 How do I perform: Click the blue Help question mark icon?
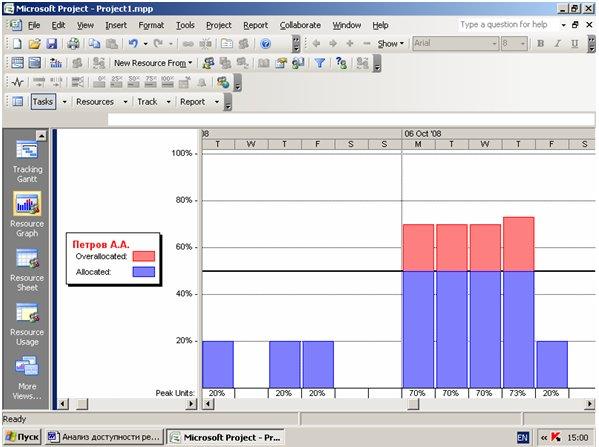[265, 44]
